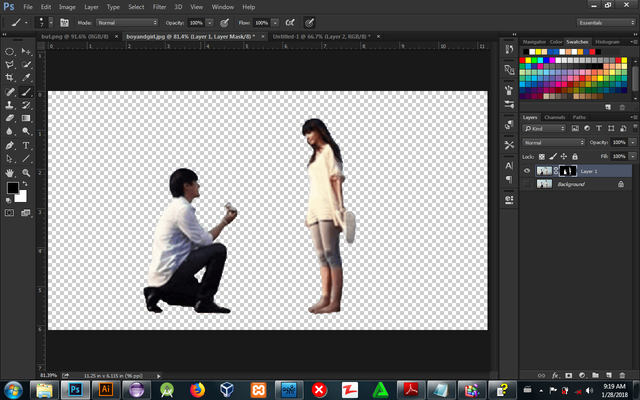Select the Type tool
The height and width of the screenshot is (400, 640).
pyautogui.click(x=25, y=144)
